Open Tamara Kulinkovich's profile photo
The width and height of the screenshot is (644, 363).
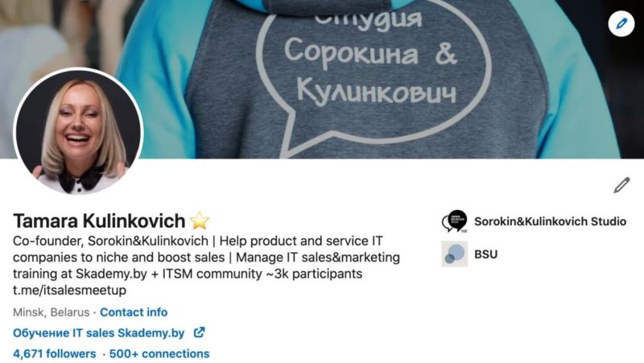click(x=78, y=131)
